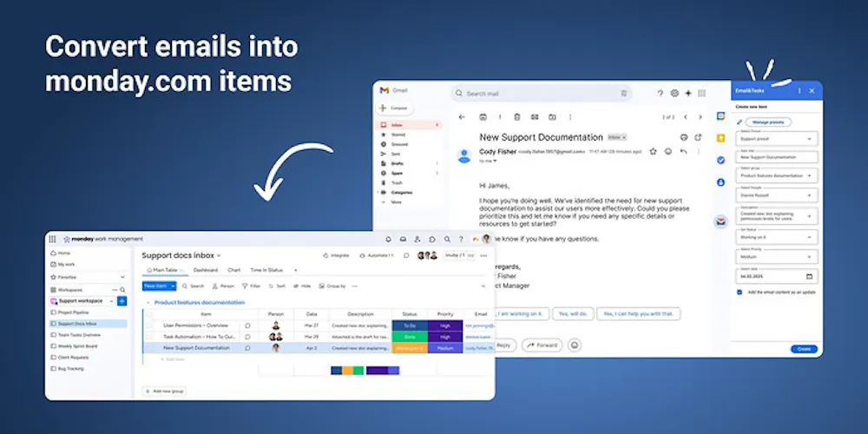Open the Google Keep icon in side panel

pos(720,138)
